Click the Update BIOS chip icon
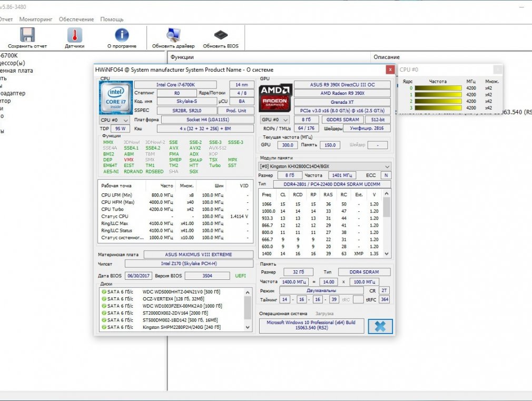Image resolution: width=532 pixels, height=401 pixels. (x=221, y=35)
